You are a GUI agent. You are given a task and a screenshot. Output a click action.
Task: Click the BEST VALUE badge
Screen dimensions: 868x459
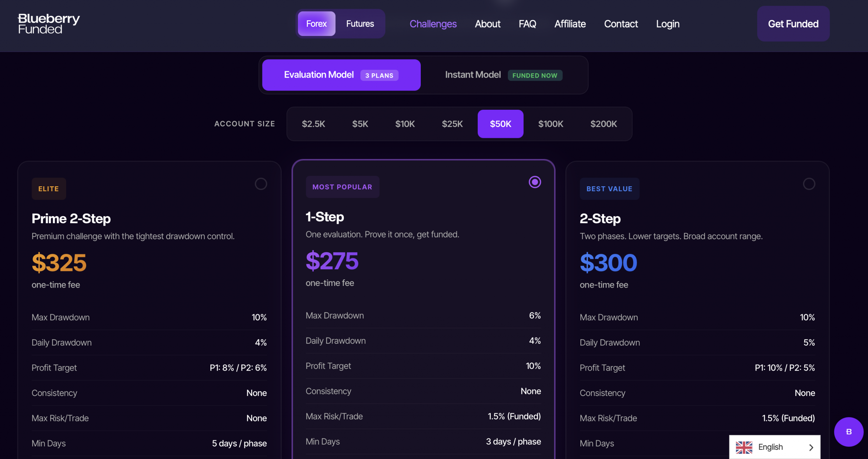click(609, 189)
